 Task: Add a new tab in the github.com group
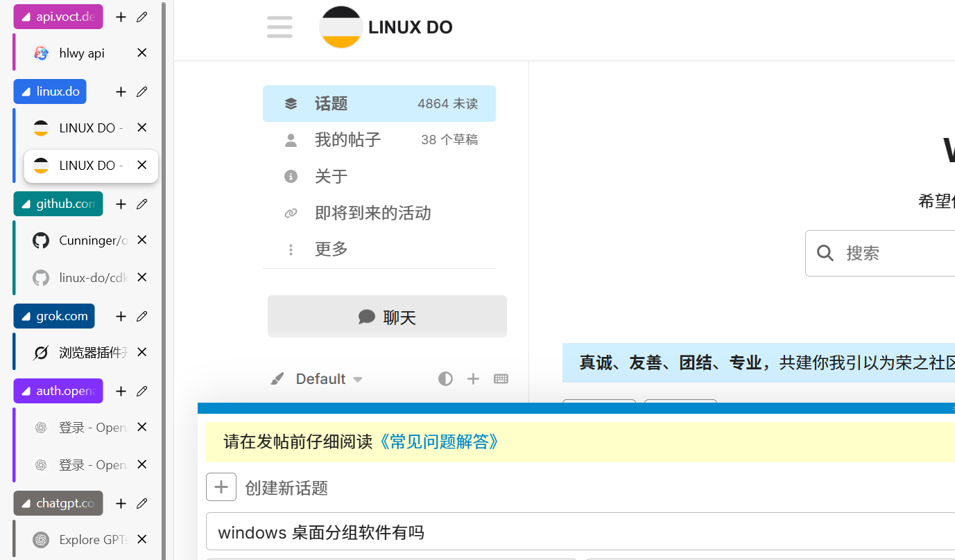tap(121, 204)
